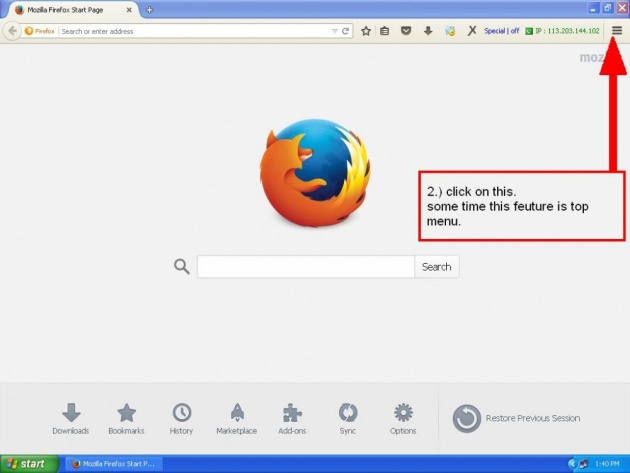
Task: Click the 1:40 PM taskbar clock
Action: pos(607,464)
